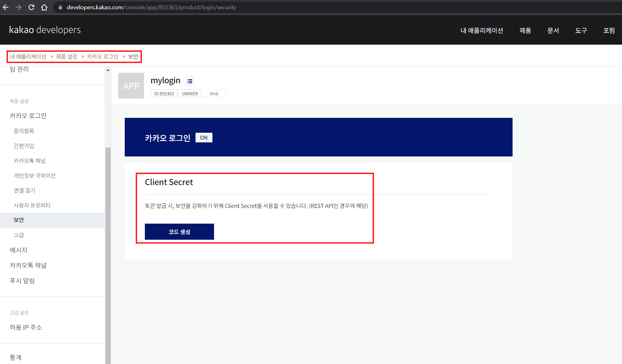Click 제품 설정 breadcrumb link

tap(66, 57)
